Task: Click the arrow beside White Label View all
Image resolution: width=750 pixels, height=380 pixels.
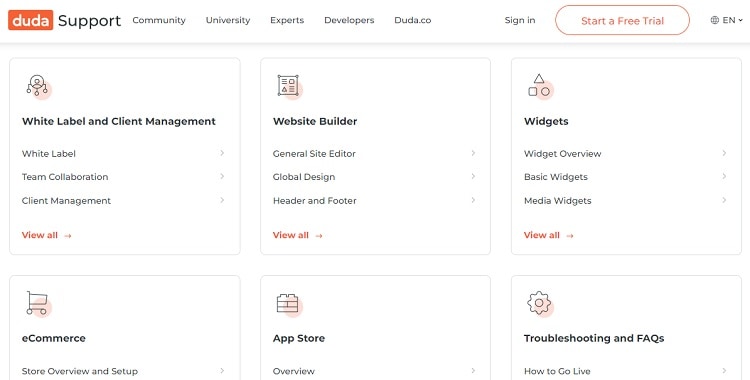Action: click(x=68, y=235)
